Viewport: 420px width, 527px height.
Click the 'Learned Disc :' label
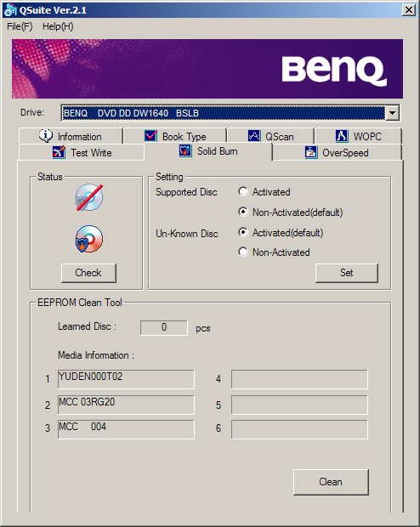[x=87, y=326]
